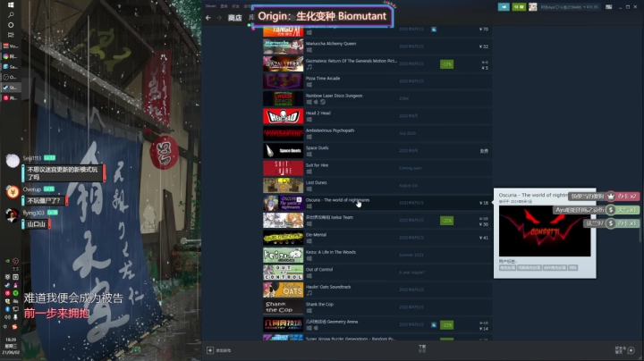
Task: Click Overup's chat avatar
Action: [13, 191]
